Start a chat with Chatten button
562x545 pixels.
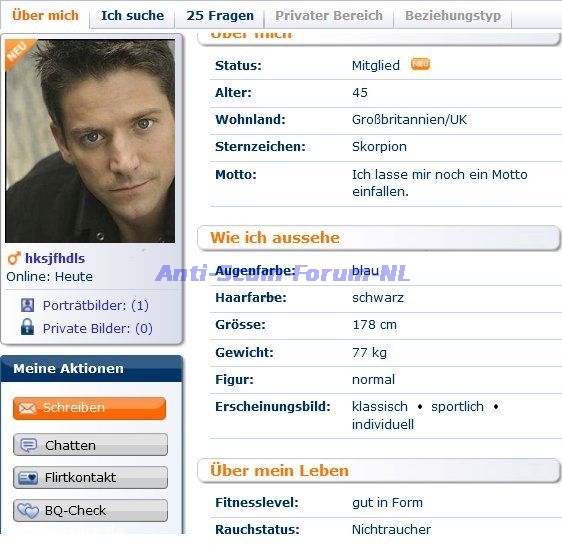90,445
